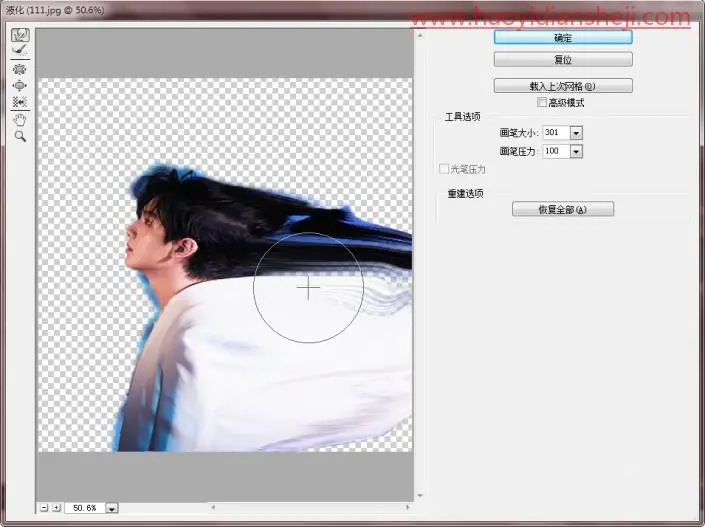
Task: Select the Bloat tool
Action: click(20, 85)
